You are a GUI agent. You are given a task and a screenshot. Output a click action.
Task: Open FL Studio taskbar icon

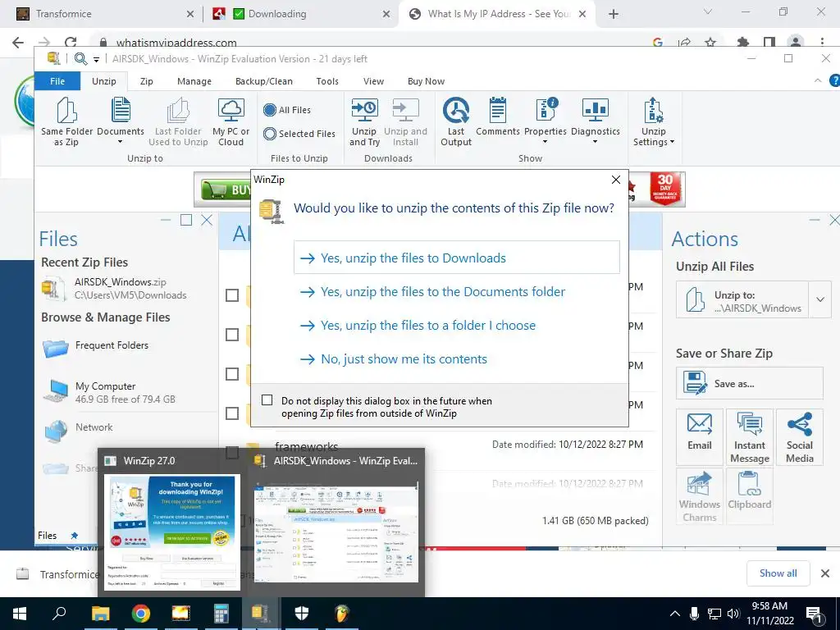coord(341,614)
